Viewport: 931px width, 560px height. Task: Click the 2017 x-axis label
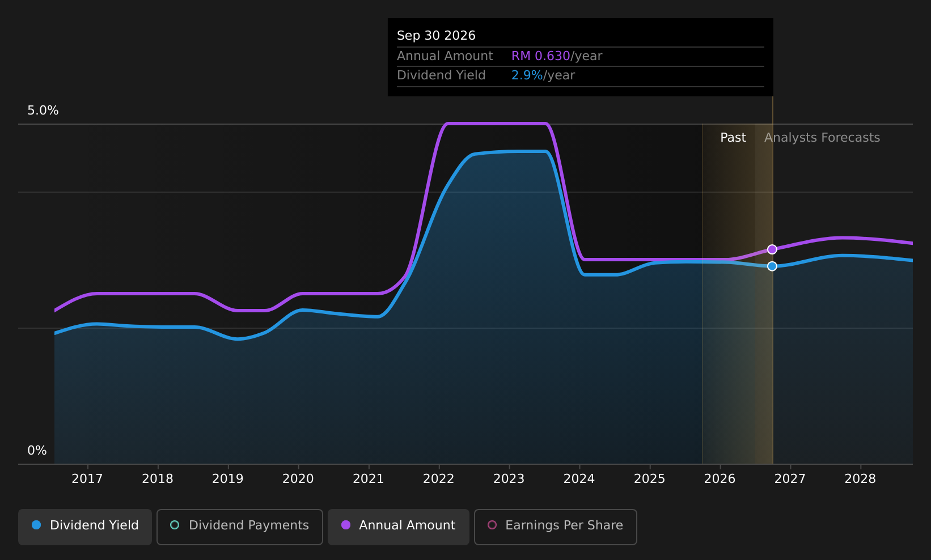[x=87, y=479]
